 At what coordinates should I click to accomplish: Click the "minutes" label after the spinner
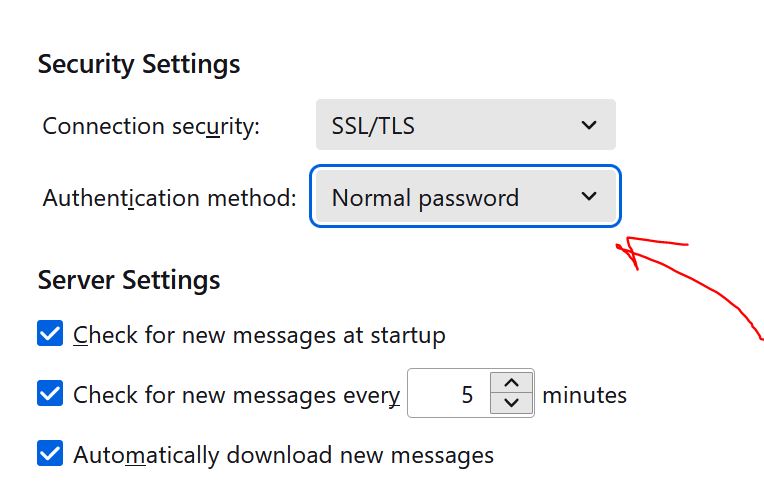584,395
